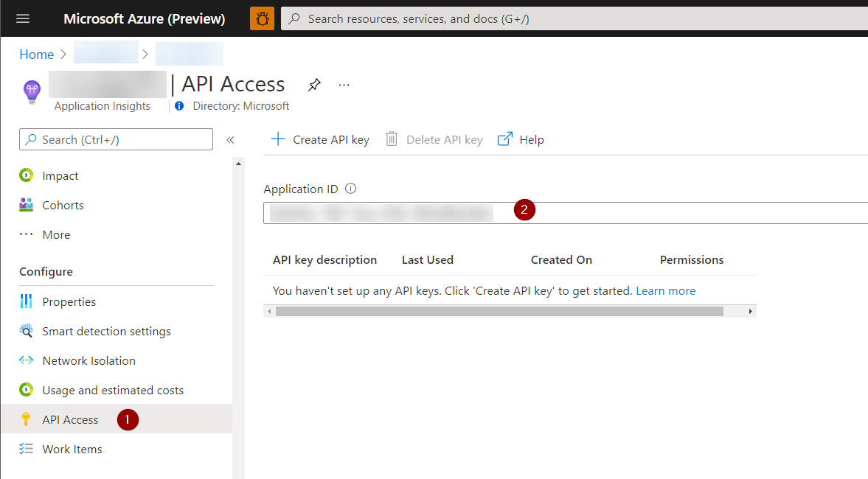Click the Application ID info icon
This screenshot has width=868, height=479.
pos(350,189)
